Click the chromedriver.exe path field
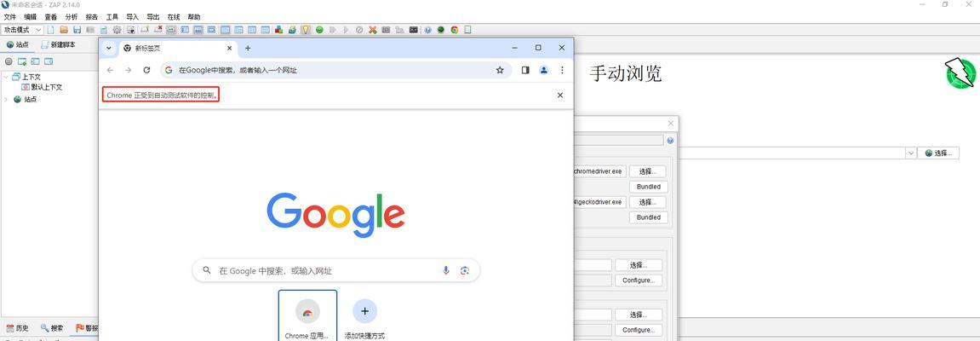The width and height of the screenshot is (980, 341). coord(599,171)
